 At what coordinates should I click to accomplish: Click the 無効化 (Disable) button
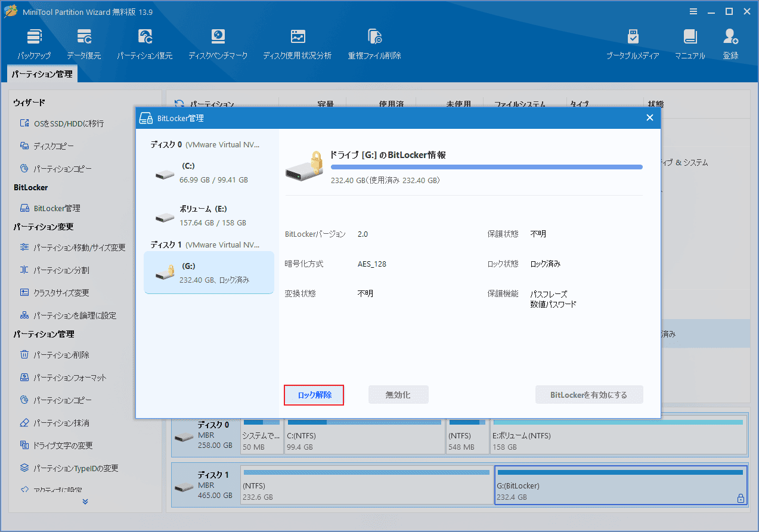(398, 395)
